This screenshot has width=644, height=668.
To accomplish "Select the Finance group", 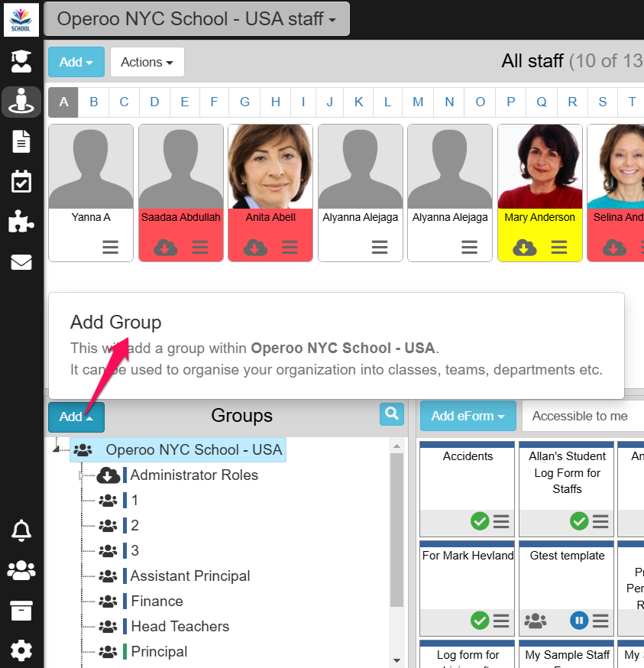I will (157, 601).
